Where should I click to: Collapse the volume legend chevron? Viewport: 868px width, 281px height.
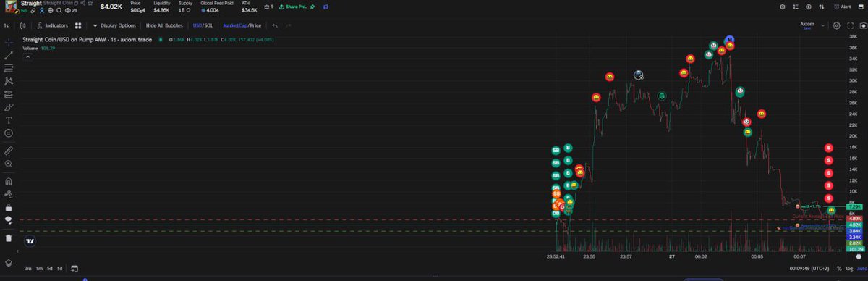tap(27, 56)
